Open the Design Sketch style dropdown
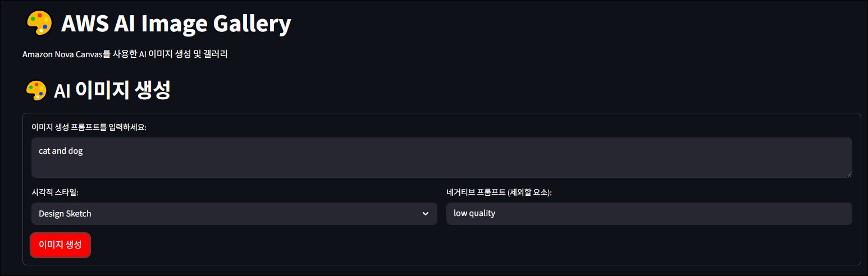The image size is (868, 276). coord(234,214)
